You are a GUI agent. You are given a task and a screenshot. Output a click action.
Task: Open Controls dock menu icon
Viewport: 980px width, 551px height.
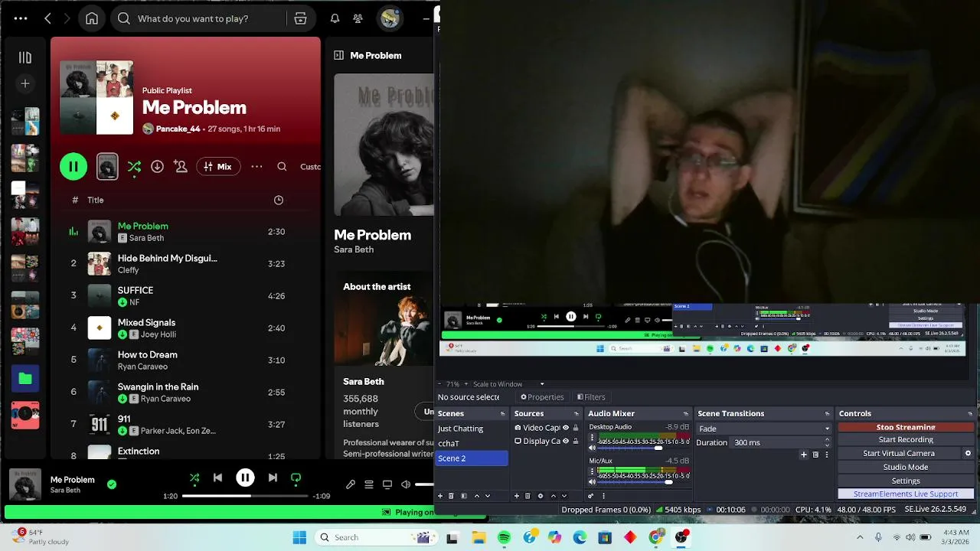970,413
